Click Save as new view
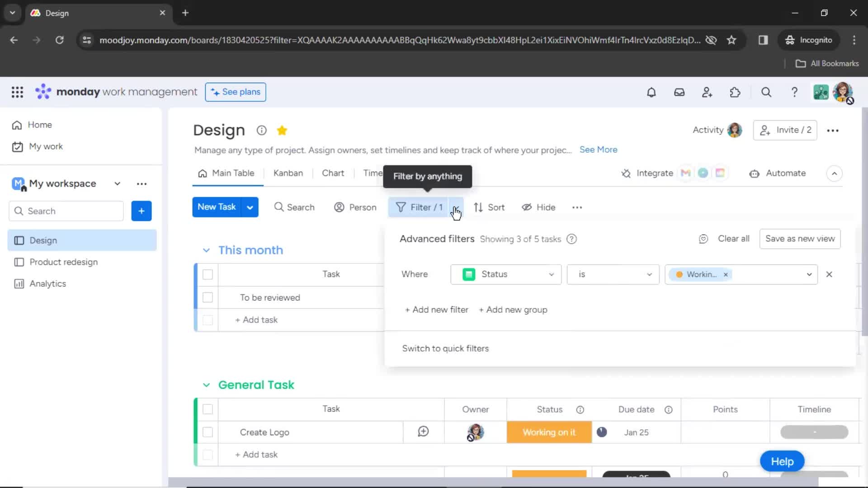868x488 pixels. pyautogui.click(x=800, y=239)
